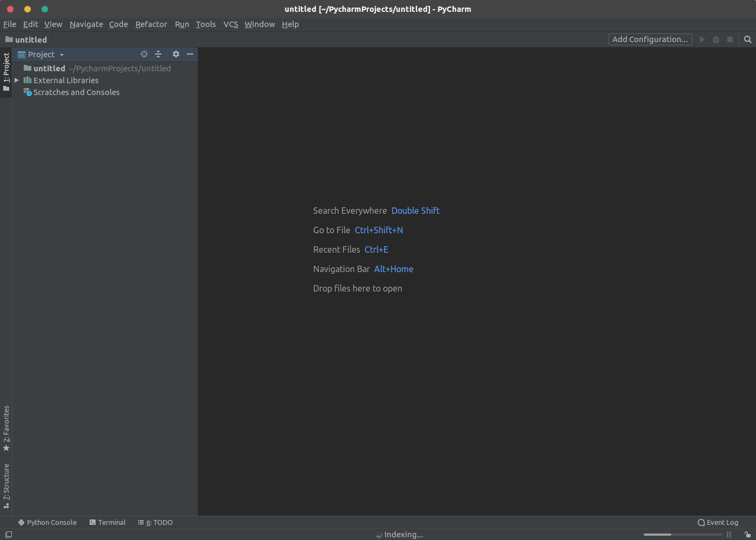756x540 pixels.
Task: Open the 2: Favorites side tab
Action: tap(6, 429)
